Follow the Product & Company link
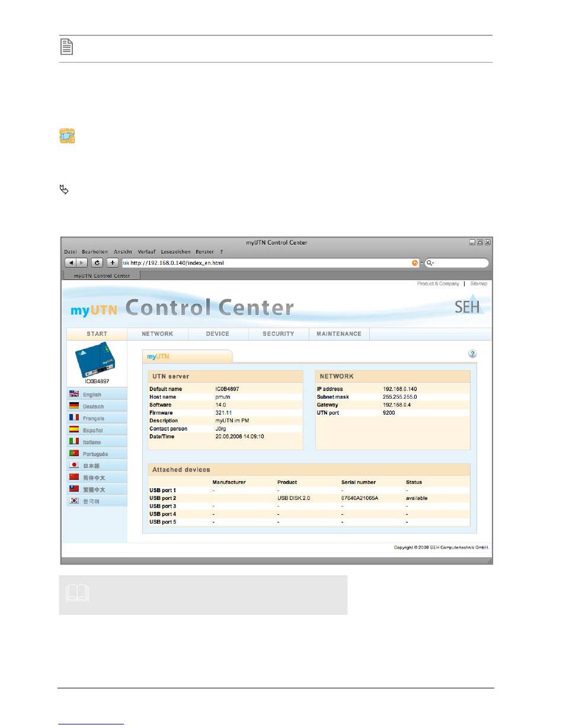Viewport: 563px width, 728px height. (438, 284)
